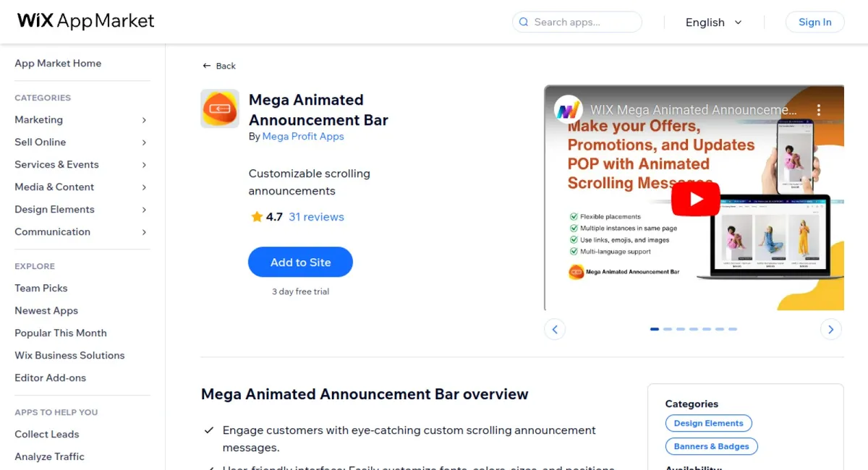Click the Banners & Badges category tag
The width and height of the screenshot is (868, 470).
click(x=712, y=446)
